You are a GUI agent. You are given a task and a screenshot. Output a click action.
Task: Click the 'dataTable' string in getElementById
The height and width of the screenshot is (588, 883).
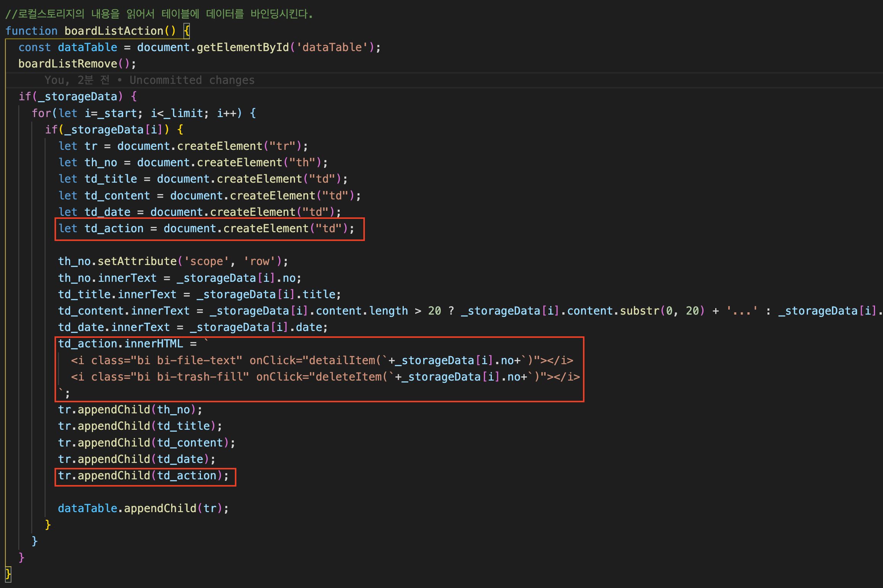click(332, 47)
